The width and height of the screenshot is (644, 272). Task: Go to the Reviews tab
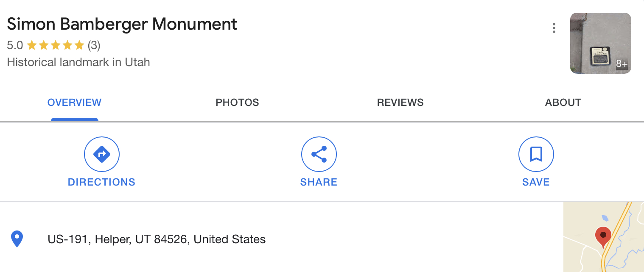[x=400, y=103]
